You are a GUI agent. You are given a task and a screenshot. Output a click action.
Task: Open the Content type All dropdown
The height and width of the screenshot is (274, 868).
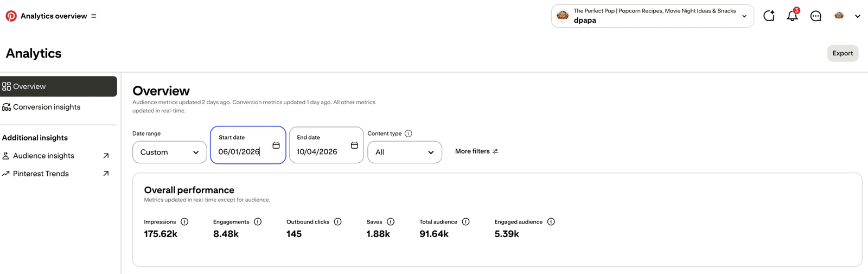(x=405, y=152)
